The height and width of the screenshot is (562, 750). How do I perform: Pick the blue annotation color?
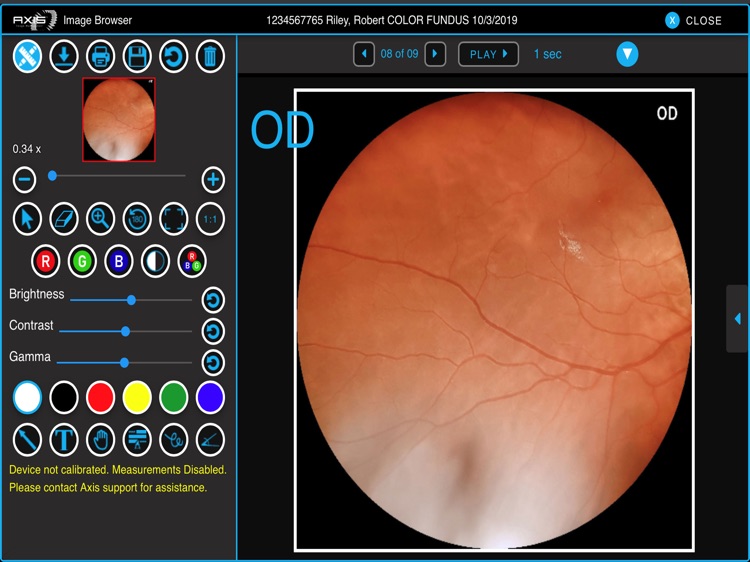(x=210, y=397)
